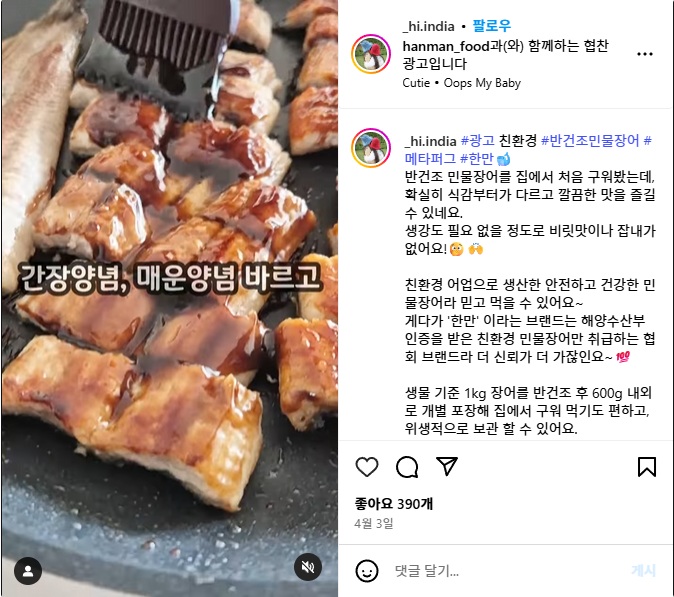Click the comment input field
Viewport: 674px width, 597px height.
[x=507, y=571]
